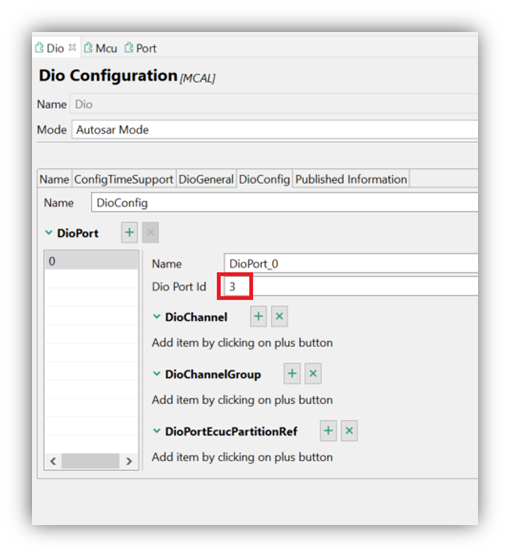Click the greyed-out DioPort remove X icon

click(150, 233)
